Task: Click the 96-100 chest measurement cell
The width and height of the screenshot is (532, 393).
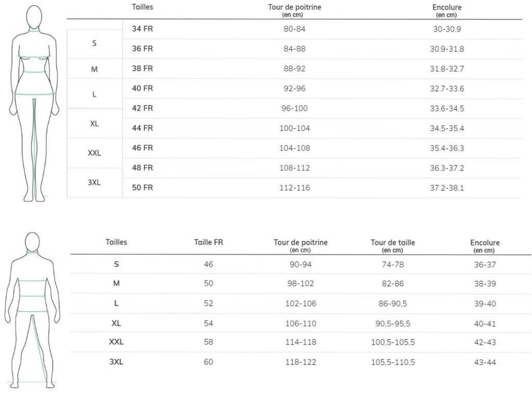Action: coord(295,109)
